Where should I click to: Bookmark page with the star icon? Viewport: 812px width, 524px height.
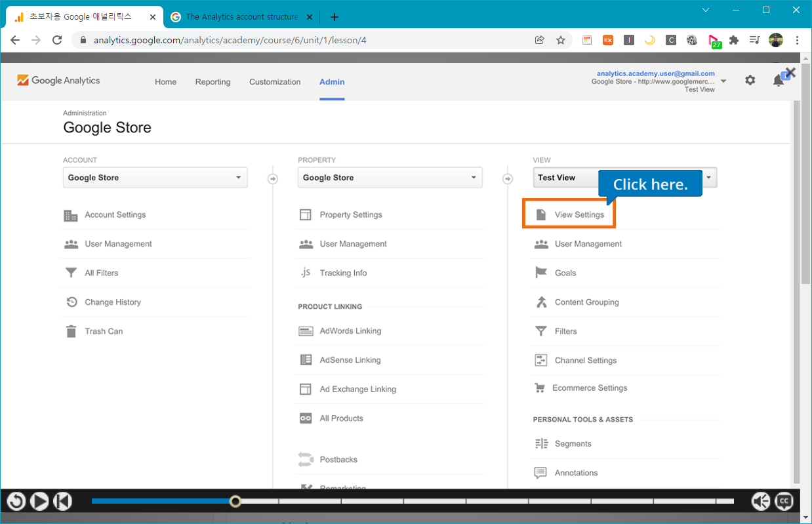coord(561,40)
